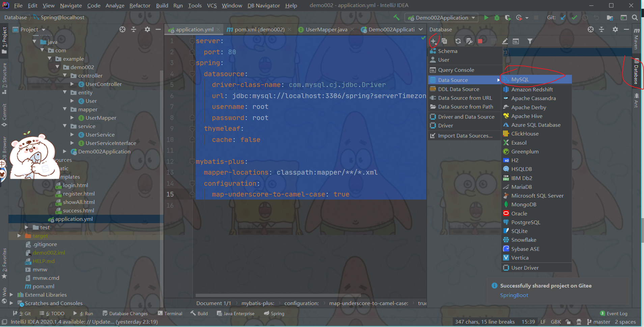Expand the test folder tree node
This screenshot has width=644, height=327.
pos(27,227)
